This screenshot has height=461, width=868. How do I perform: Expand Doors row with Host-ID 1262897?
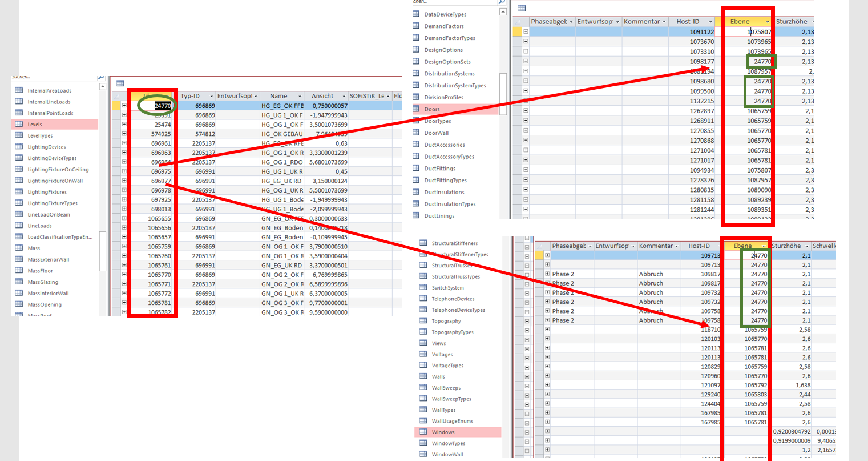click(526, 110)
